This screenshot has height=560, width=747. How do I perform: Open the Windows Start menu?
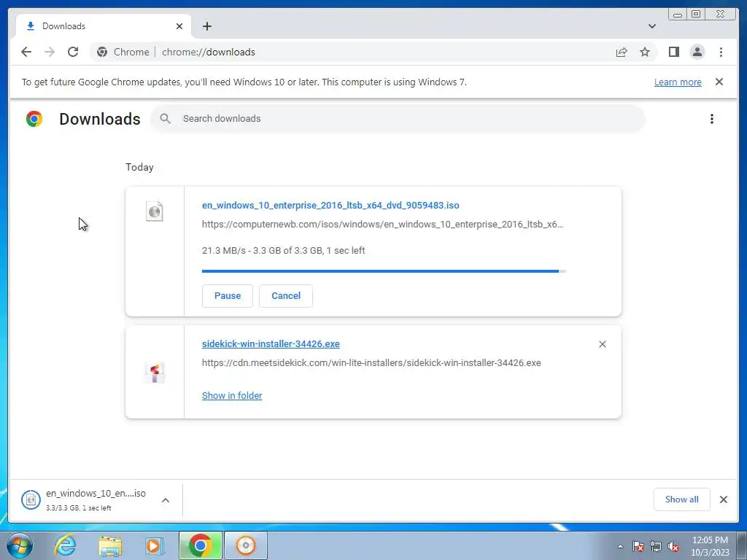point(20,545)
